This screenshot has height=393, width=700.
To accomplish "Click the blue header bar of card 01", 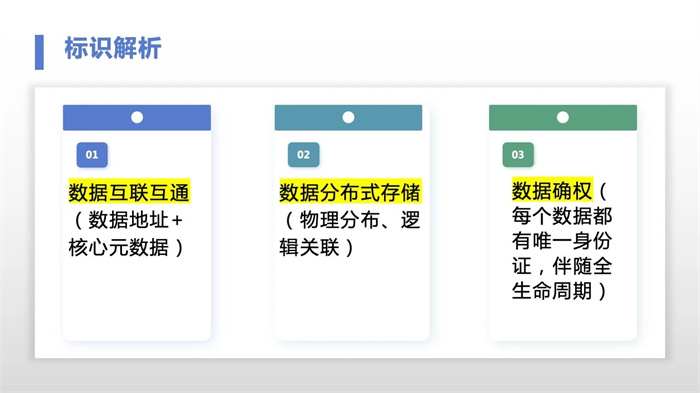I will pos(137,117).
